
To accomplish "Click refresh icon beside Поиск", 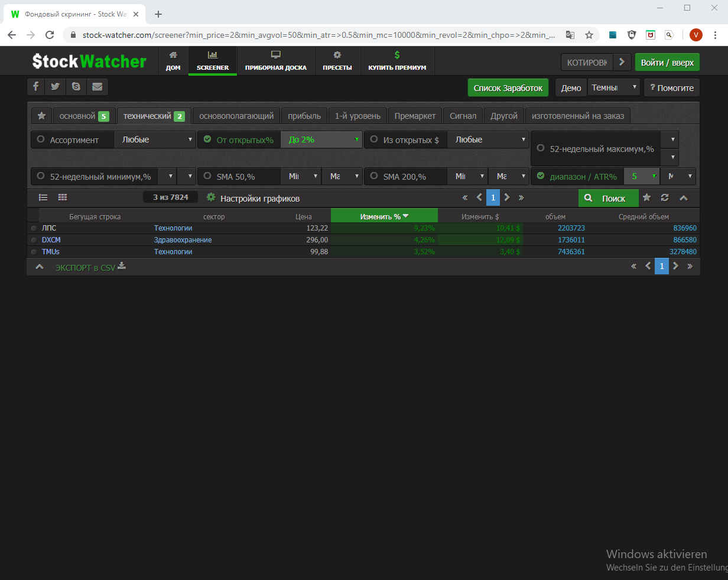I will [665, 198].
